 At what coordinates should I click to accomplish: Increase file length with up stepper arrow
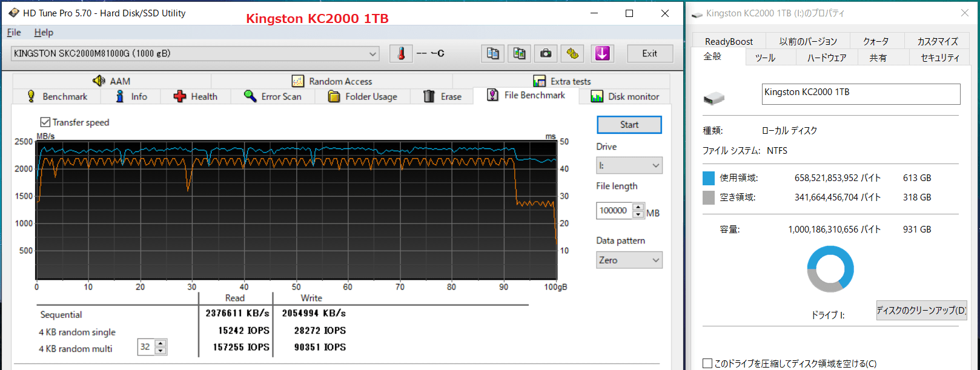(x=638, y=207)
